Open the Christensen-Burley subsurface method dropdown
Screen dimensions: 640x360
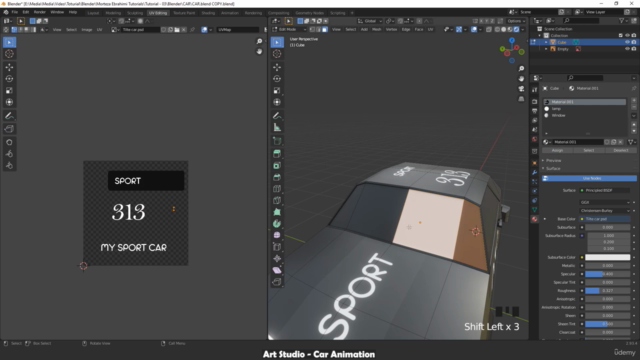(x=605, y=211)
